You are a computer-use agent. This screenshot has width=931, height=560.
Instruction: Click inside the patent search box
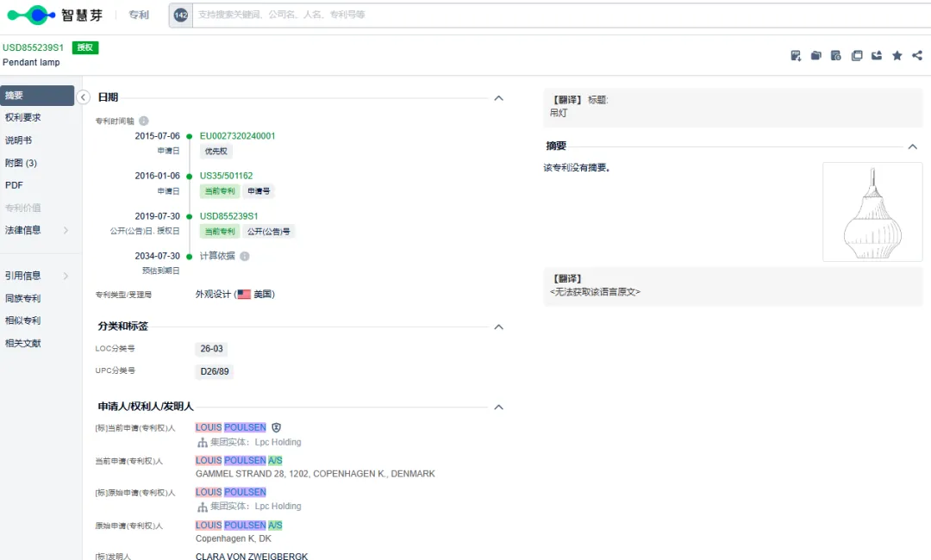click(561, 15)
